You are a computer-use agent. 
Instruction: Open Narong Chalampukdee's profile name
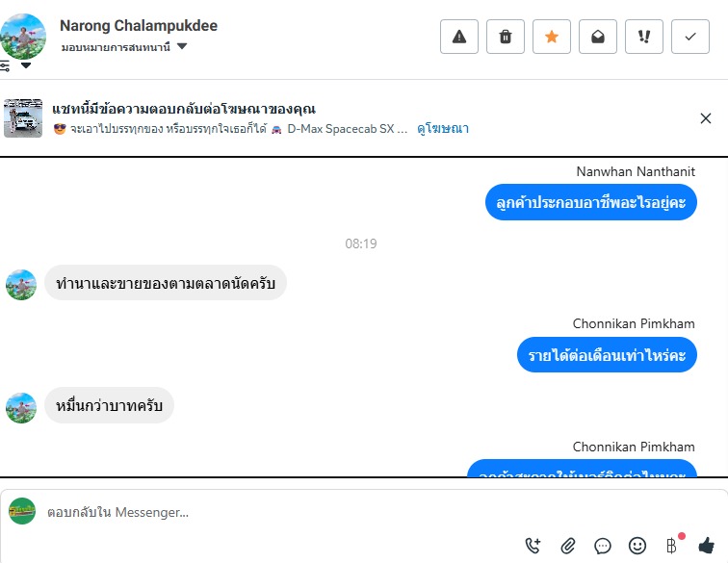pos(139,26)
